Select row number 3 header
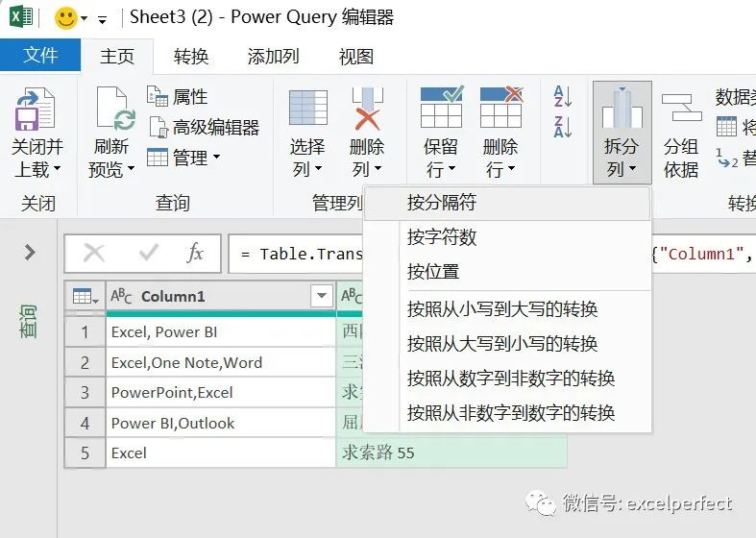756x538 pixels. [x=85, y=392]
